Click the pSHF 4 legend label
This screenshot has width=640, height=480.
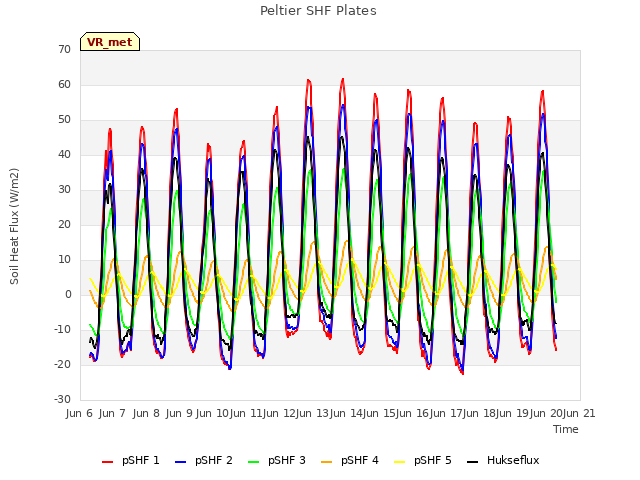click(x=360, y=460)
